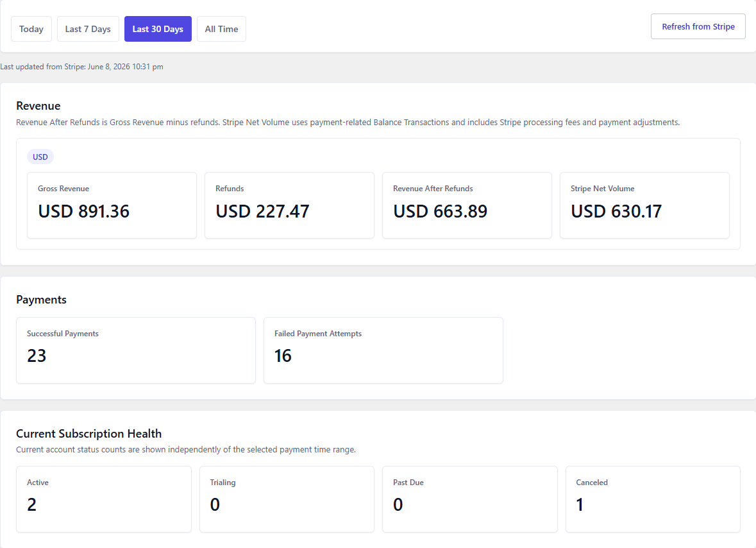Screen dimensions: 756x548
Task: Select the Today time range
Action: (31, 29)
